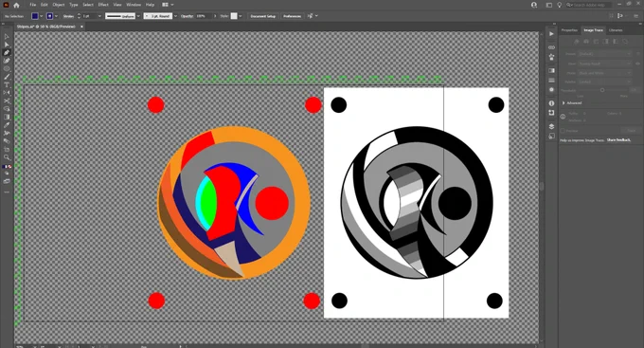Click the Threshold slider handle
The image size is (644, 348).
tap(602, 90)
